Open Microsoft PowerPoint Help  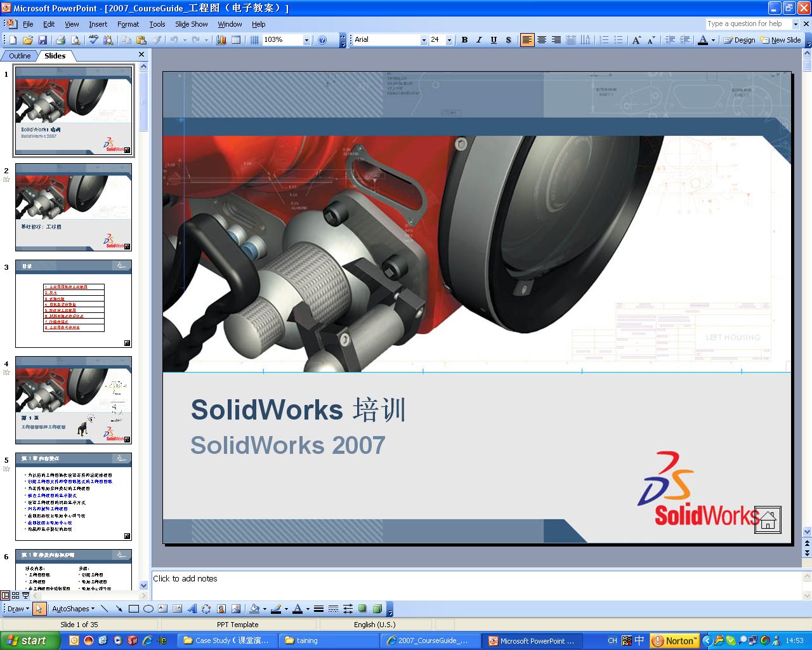322,40
